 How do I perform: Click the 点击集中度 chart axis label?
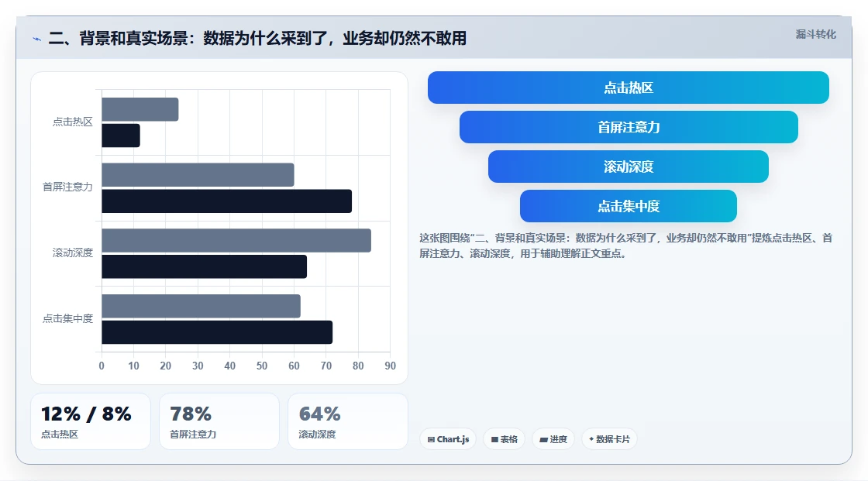point(67,319)
